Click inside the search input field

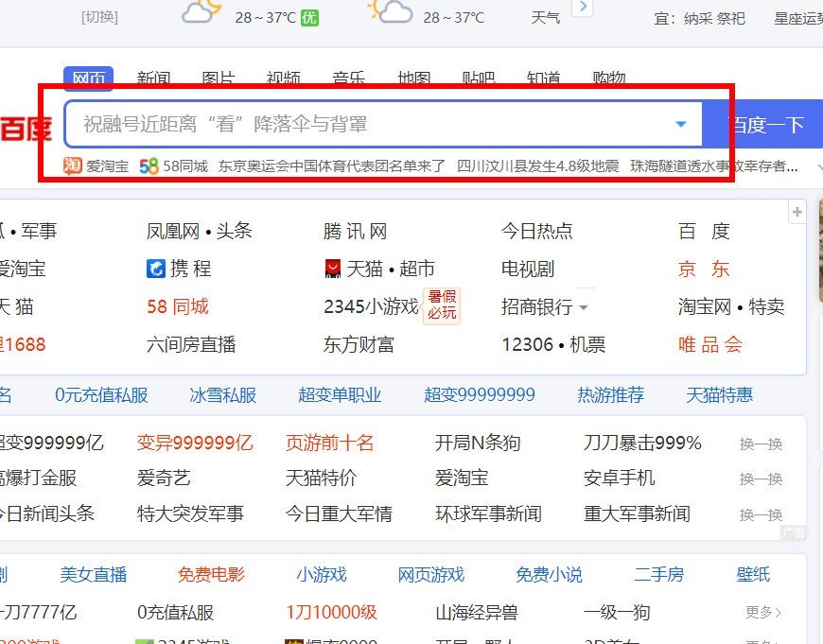(x=359, y=123)
